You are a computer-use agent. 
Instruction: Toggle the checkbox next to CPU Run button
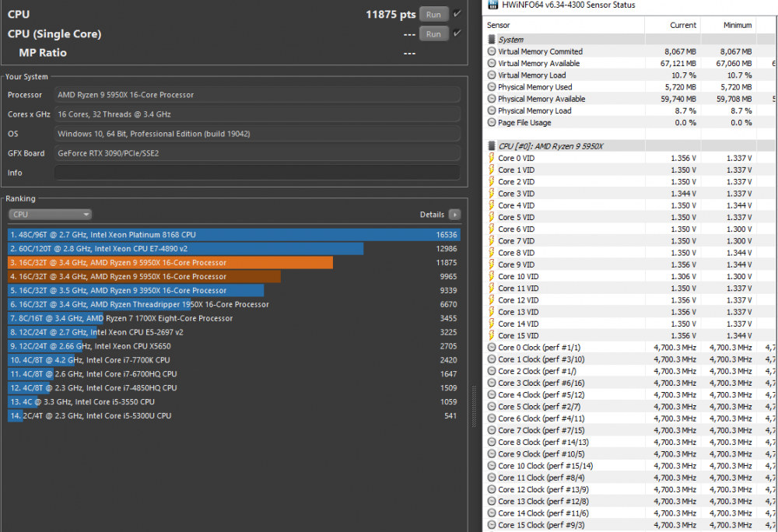pyautogui.click(x=457, y=14)
